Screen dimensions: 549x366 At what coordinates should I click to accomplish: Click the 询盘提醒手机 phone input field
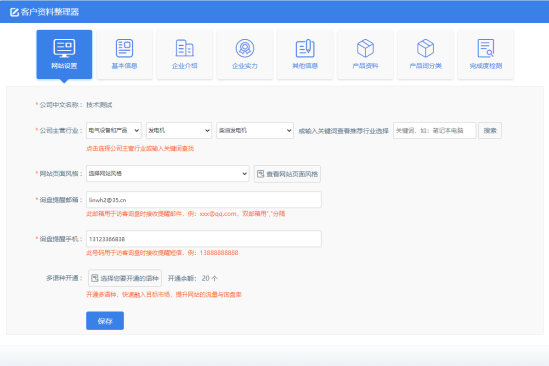[204, 239]
